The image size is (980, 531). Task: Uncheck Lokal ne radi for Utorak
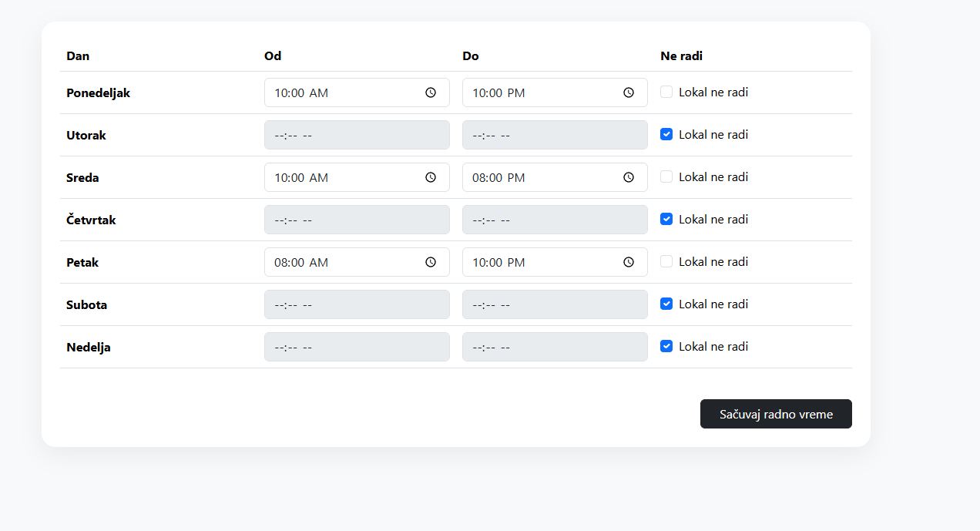tap(666, 134)
